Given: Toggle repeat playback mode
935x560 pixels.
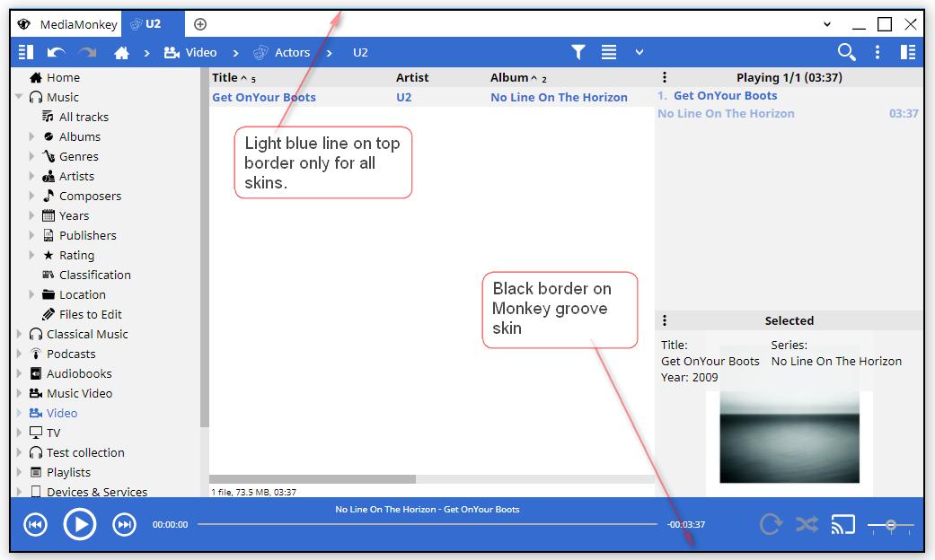Looking at the screenshot, I should tap(771, 524).
